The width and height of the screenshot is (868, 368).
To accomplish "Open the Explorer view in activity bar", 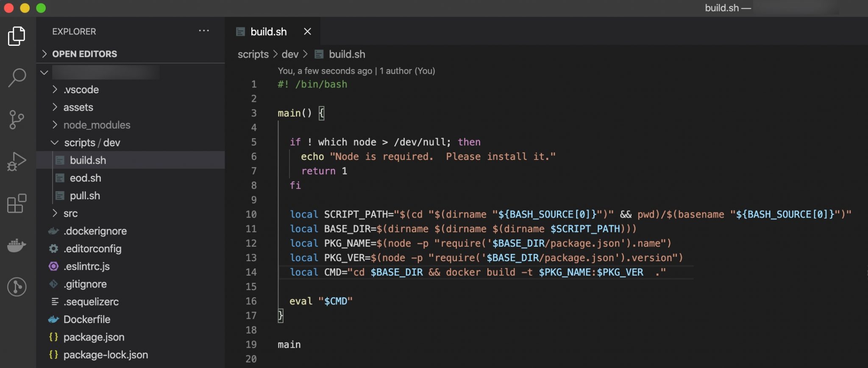I will [x=17, y=36].
